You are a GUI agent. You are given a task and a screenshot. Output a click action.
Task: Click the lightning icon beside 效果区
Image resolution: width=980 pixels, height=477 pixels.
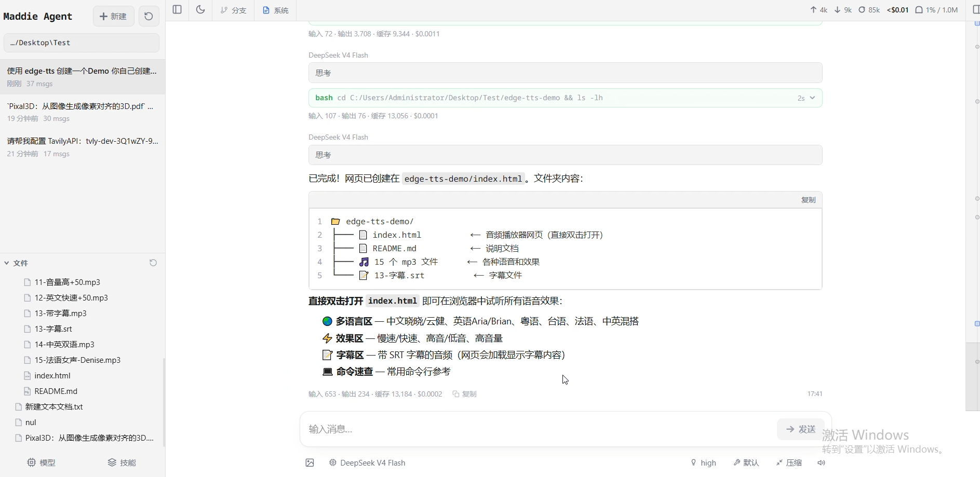[327, 338]
